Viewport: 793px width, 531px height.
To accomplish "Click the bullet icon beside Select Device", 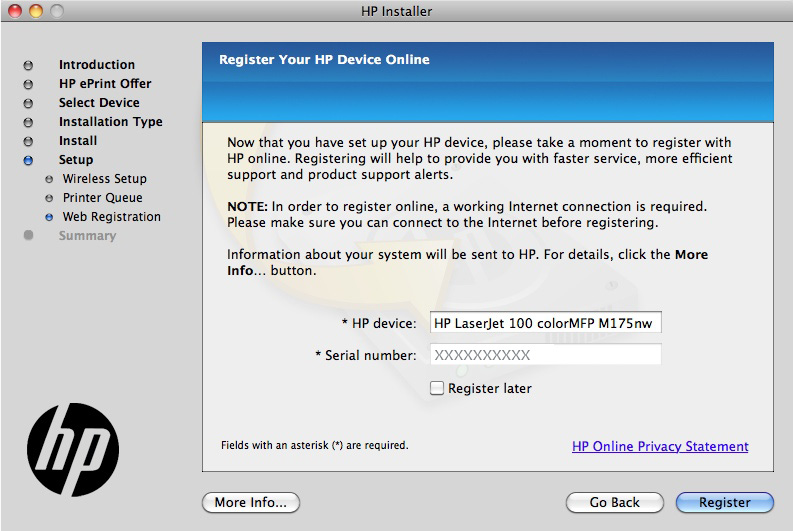I will pyautogui.click(x=28, y=103).
